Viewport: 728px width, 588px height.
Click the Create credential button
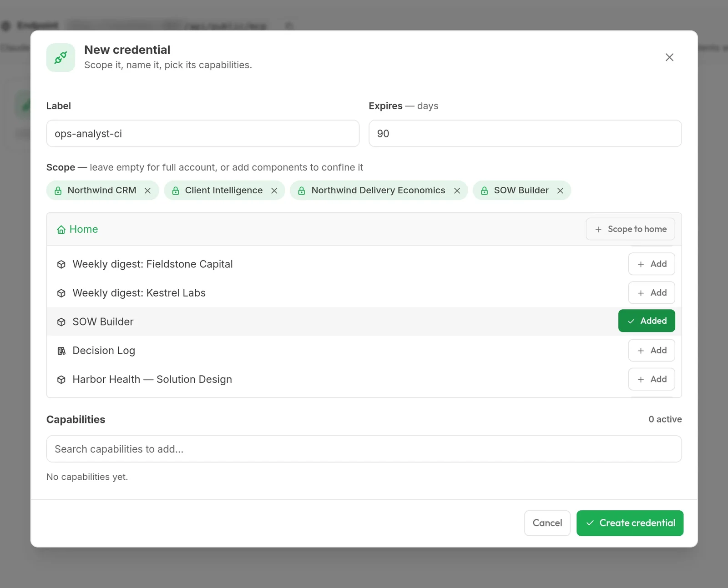630,523
